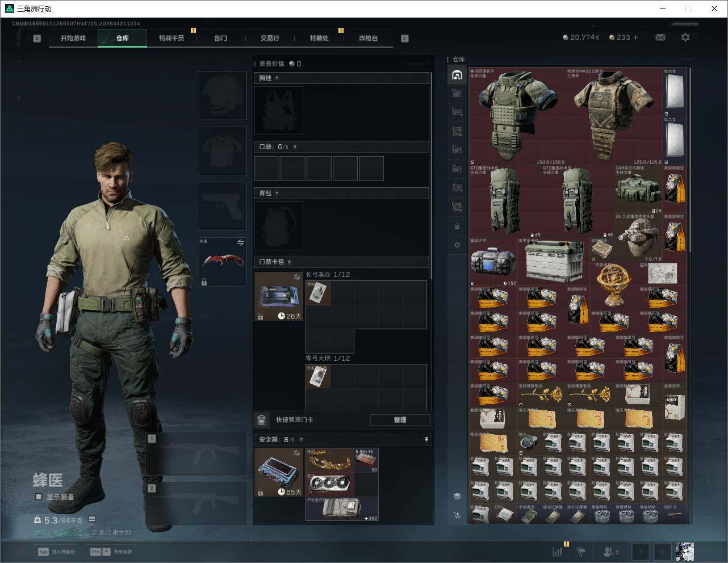This screenshot has width=728, height=563.
Task: Click the right bracket icon after 改枪台
Action: 405,39
